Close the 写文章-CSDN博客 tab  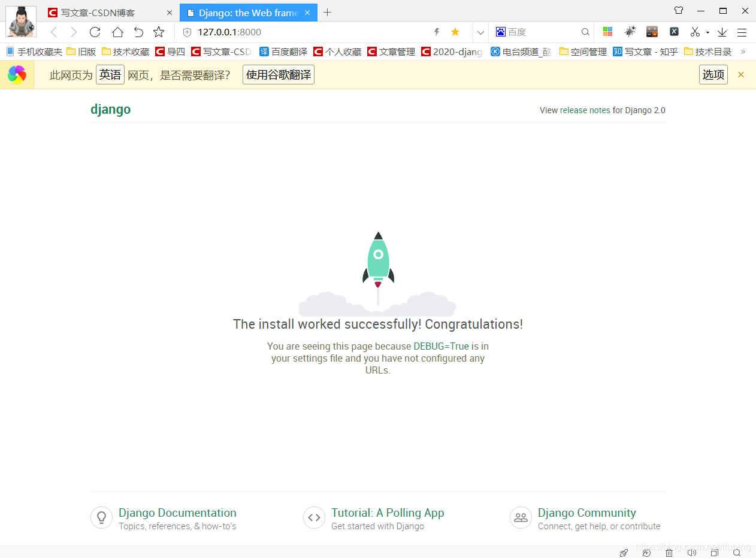click(170, 13)
